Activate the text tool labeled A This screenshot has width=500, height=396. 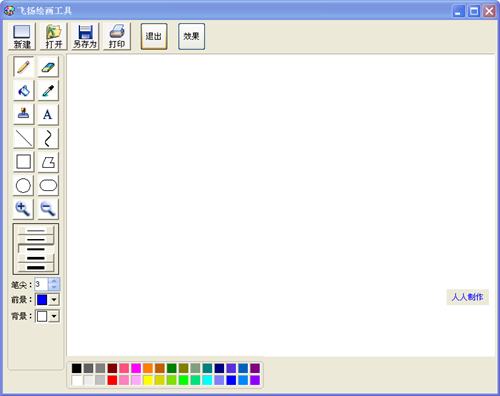48,114
